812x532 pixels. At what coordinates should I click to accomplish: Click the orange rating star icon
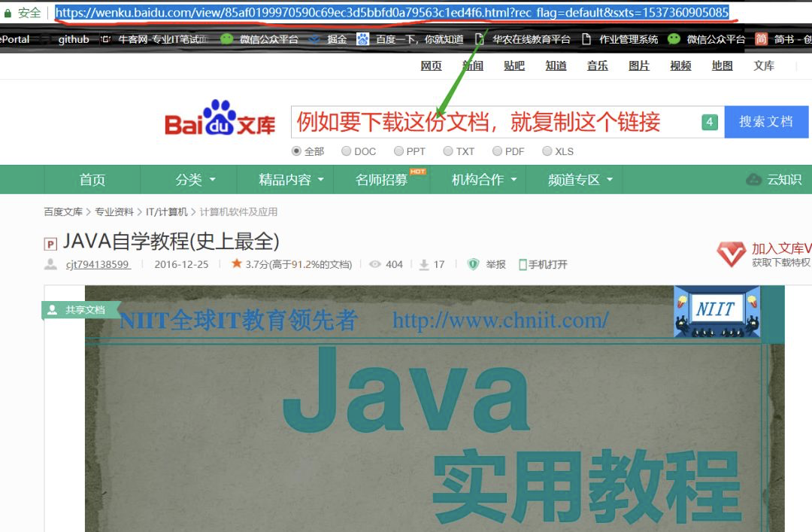coord(237,263)
